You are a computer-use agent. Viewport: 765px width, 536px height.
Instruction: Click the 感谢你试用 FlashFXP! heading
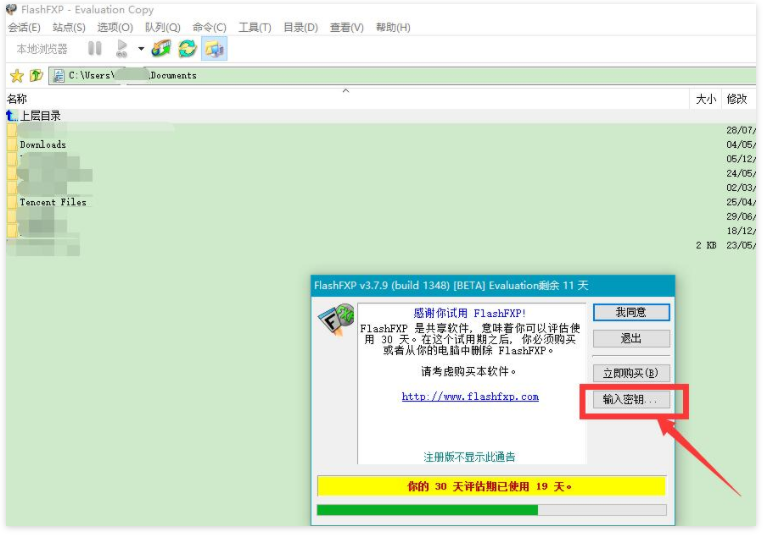pos(469,313)
